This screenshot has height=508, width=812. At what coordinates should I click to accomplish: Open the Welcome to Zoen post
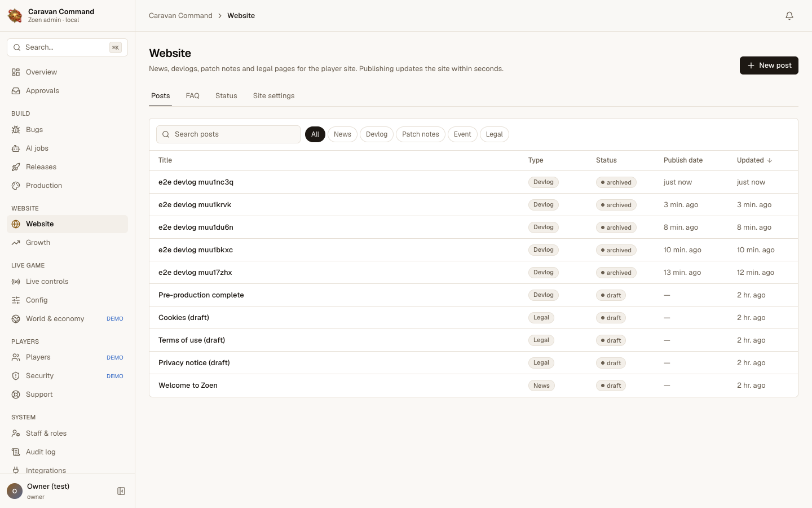(x=188, y=386)
